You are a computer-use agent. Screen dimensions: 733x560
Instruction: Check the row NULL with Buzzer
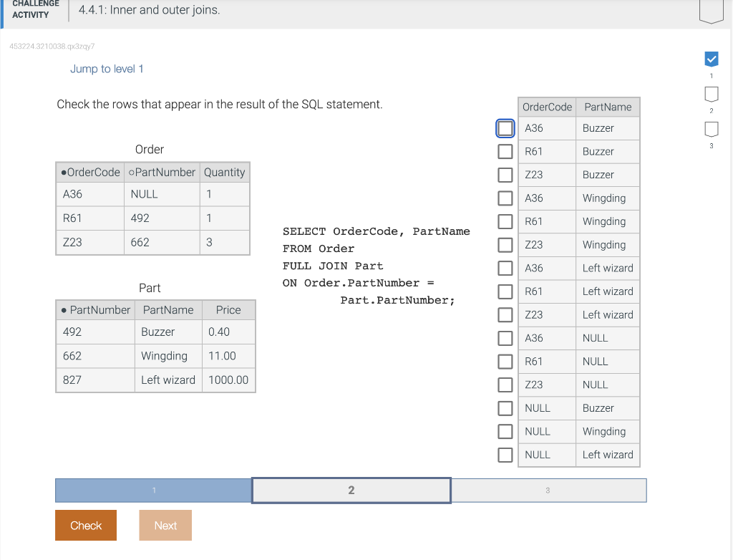point(505,408)
